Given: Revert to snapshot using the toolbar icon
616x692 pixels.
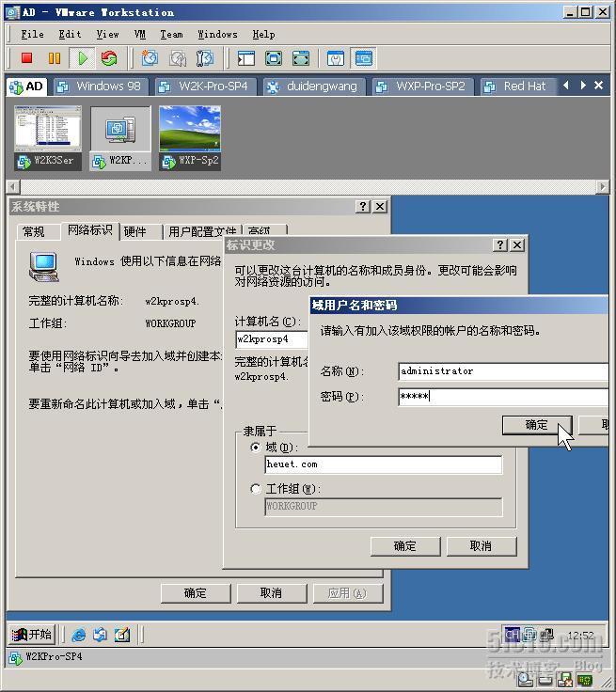Looking at the screenshot, I should (x=178, y=58).
